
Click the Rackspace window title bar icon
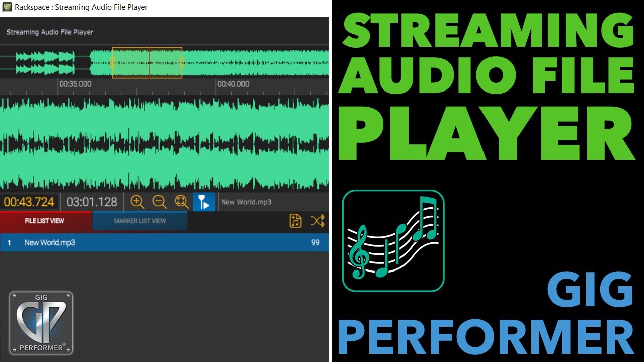[x=7, y=7]
